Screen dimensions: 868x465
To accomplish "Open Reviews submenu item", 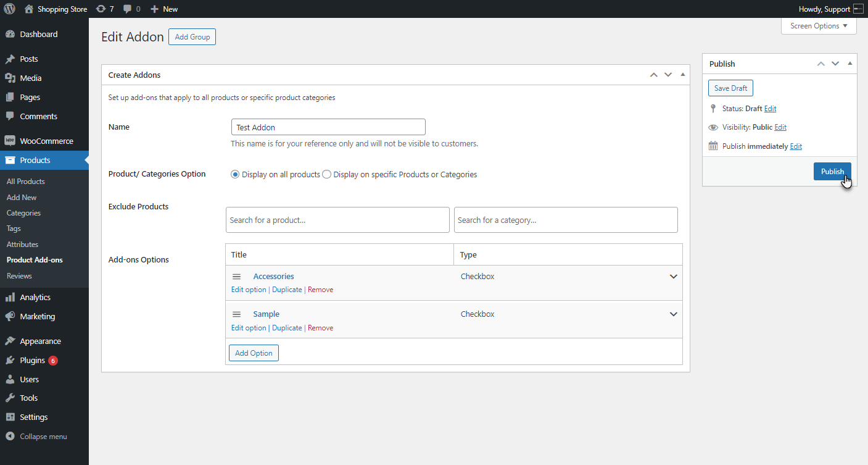I will 19,276.
